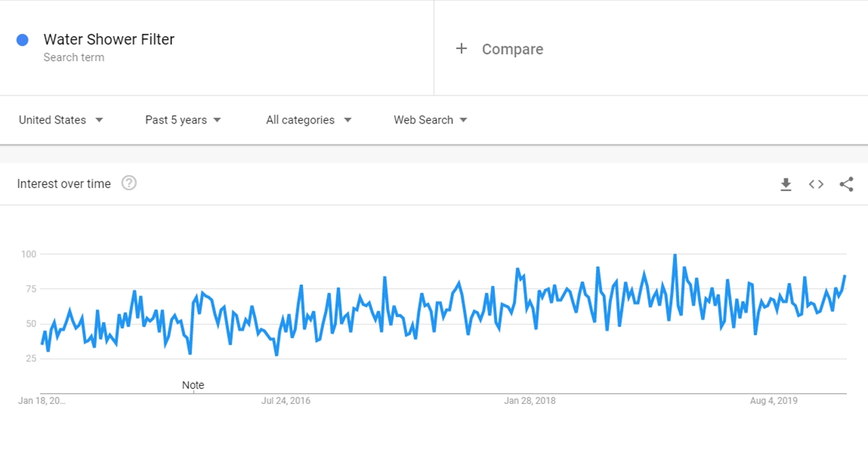
Task: Click the Interest over time heading
Action: click(64, 184)
